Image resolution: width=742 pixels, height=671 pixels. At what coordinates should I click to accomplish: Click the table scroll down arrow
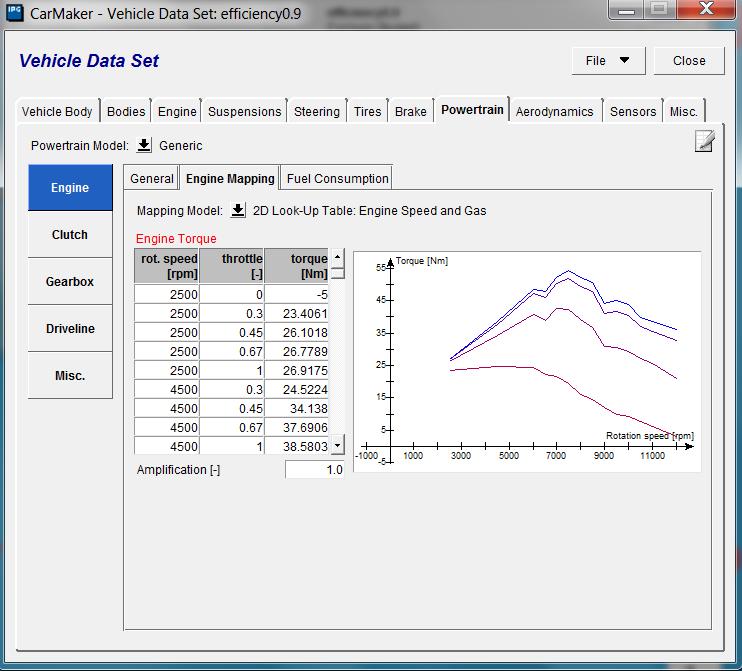337,445
